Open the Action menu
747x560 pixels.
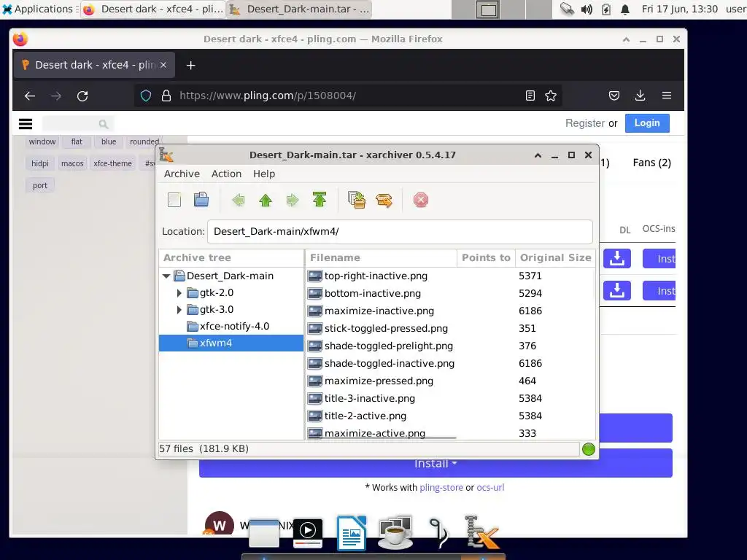(x=226, y=174)
